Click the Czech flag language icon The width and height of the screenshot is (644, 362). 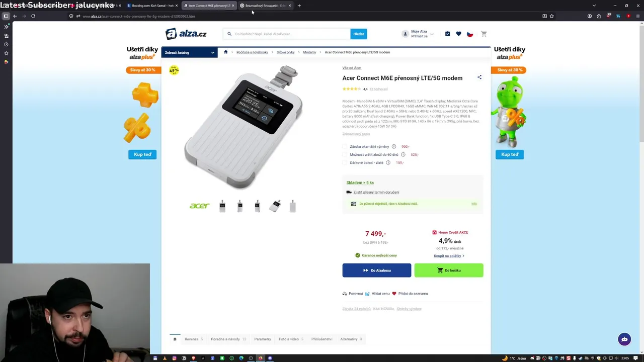tap(470, 34)
